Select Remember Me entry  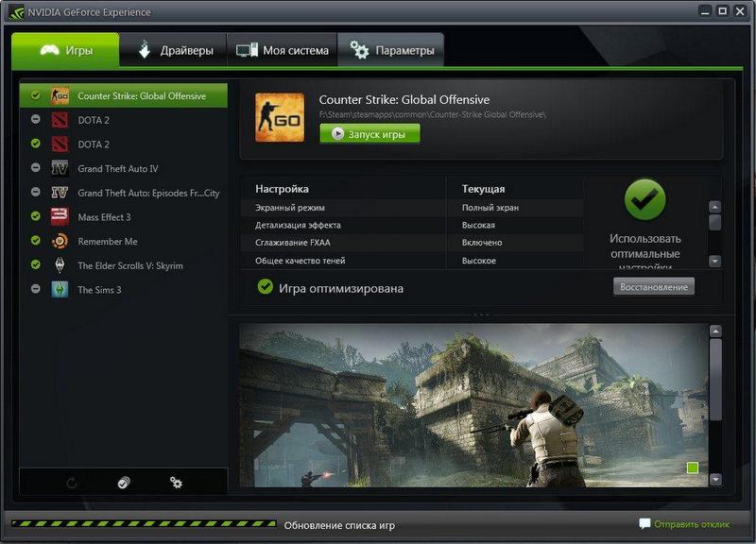point(124,241)
